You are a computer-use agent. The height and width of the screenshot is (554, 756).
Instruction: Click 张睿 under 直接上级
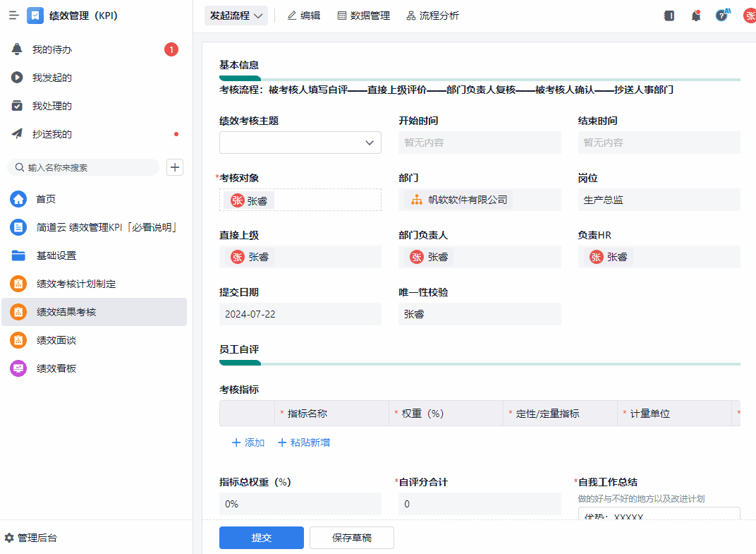point(249,257)
